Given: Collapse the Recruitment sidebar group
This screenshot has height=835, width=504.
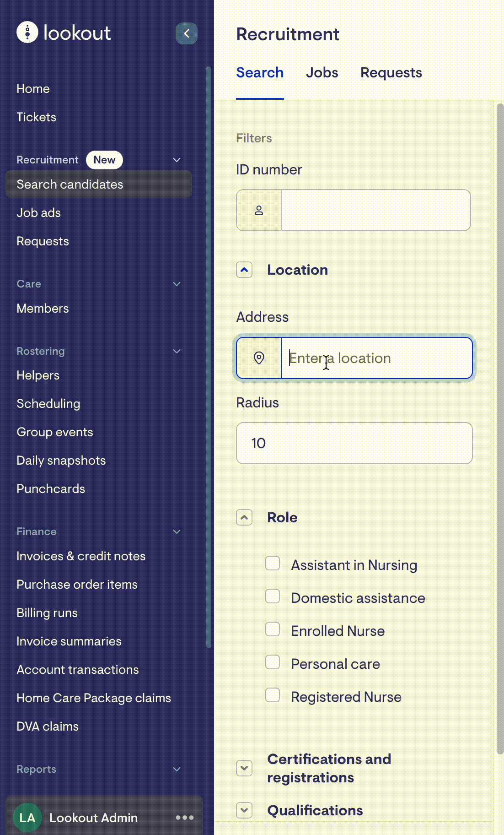Looking at the screenshot, I should pyautogui.click(x=177, y=160).
